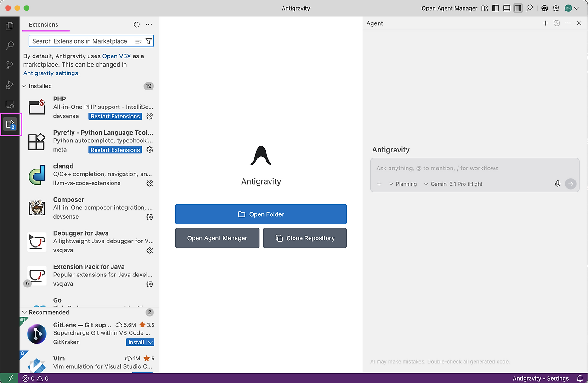Screen dimensions: 588x383
Task: Click the Clone Repository button
Action: (x=305, y=238)
